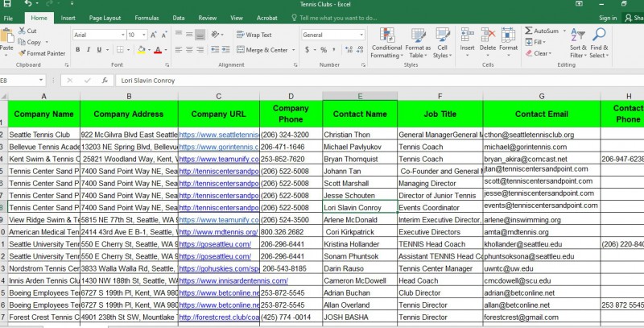Click Sign in to account

(x=608, y=18)
